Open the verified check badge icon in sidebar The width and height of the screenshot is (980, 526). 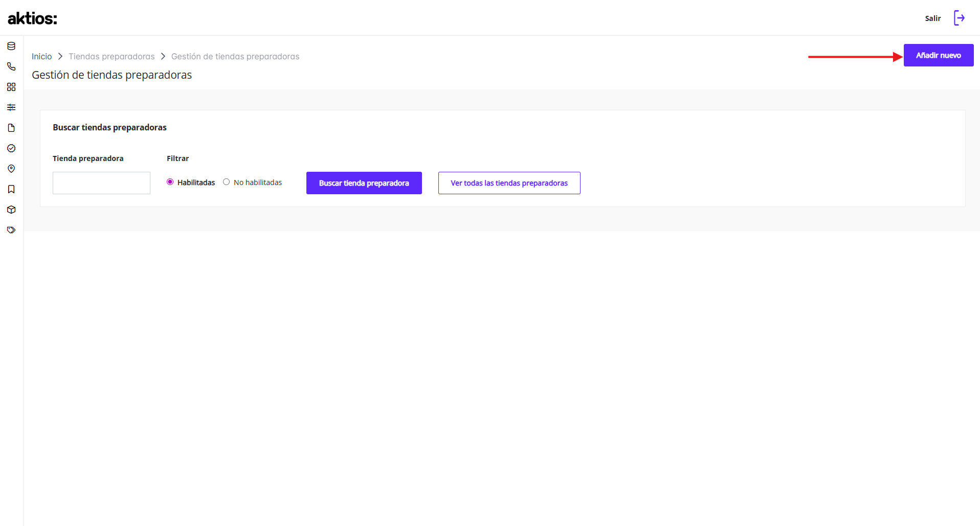click(x=11, y=148)
